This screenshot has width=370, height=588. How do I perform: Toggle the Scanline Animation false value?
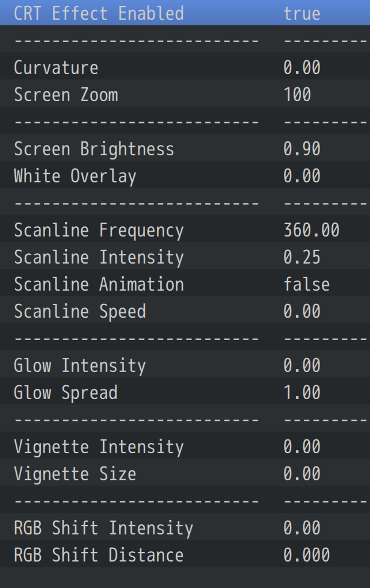(306, 284)
